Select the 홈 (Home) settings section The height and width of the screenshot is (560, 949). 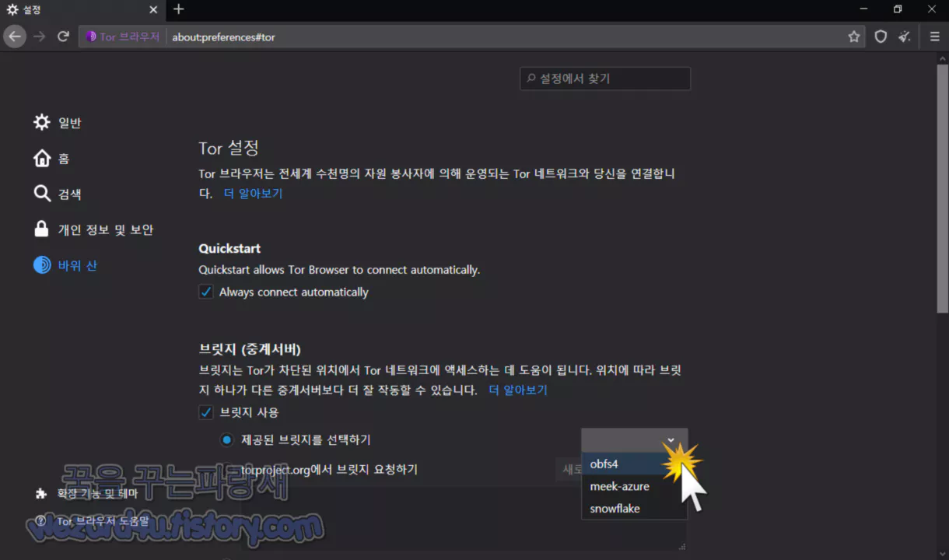(x=65, y=158)
